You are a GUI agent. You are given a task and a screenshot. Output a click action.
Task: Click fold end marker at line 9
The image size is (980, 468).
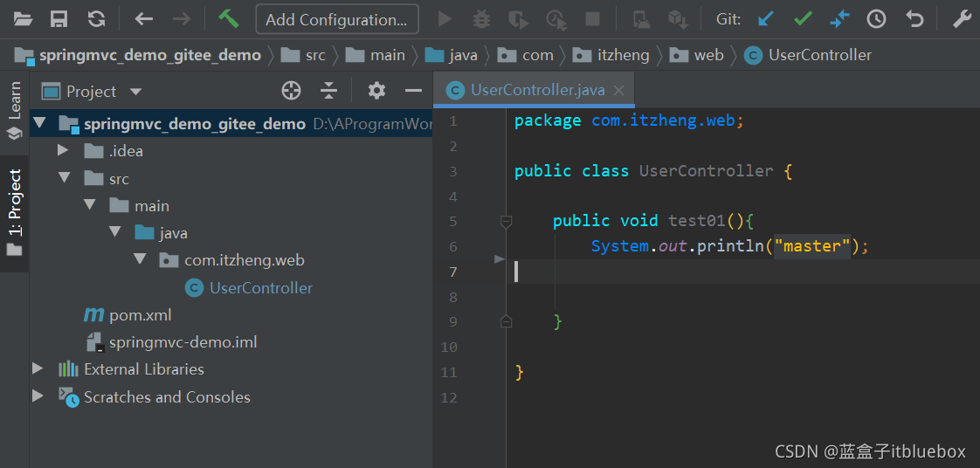507,321
